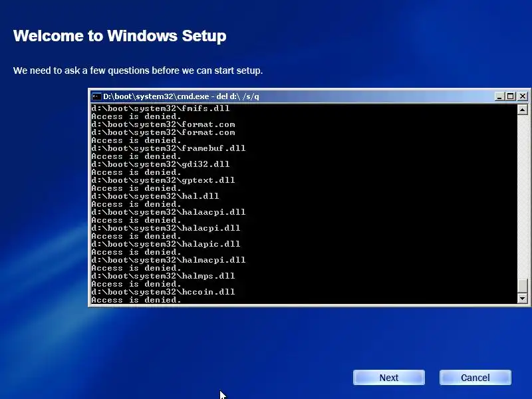
Task: Click the line d:\boot\system32\framebuf.dll
Action: 168,148
